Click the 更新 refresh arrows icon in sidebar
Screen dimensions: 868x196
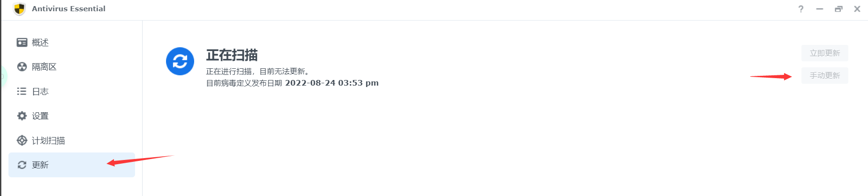click(x=22, y=165)
